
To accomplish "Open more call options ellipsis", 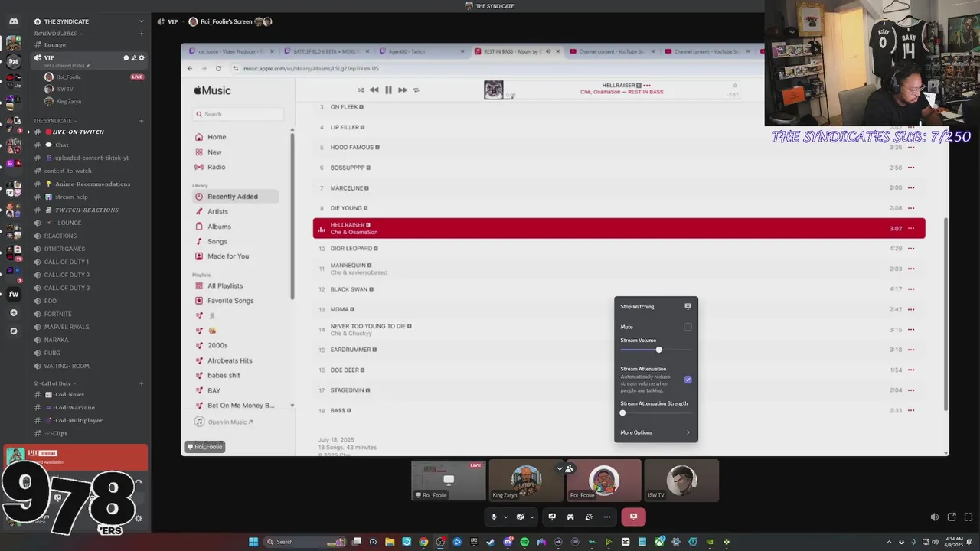I will pyautogui.click(x=607, y=517).
